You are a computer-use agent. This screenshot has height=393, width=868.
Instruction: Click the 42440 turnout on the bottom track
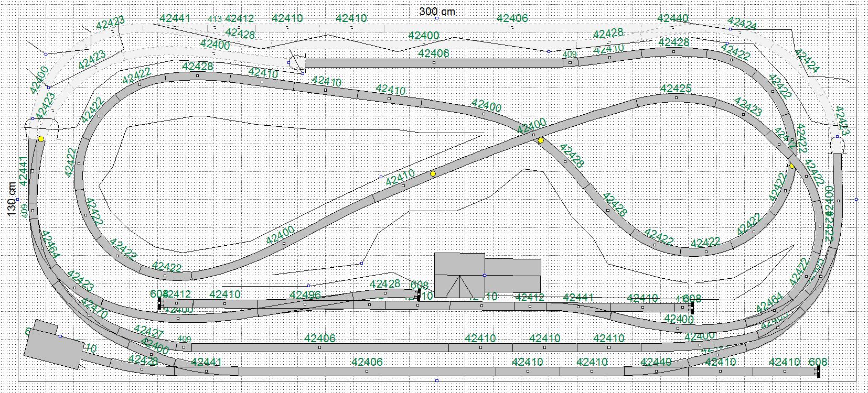coord(656,371)
